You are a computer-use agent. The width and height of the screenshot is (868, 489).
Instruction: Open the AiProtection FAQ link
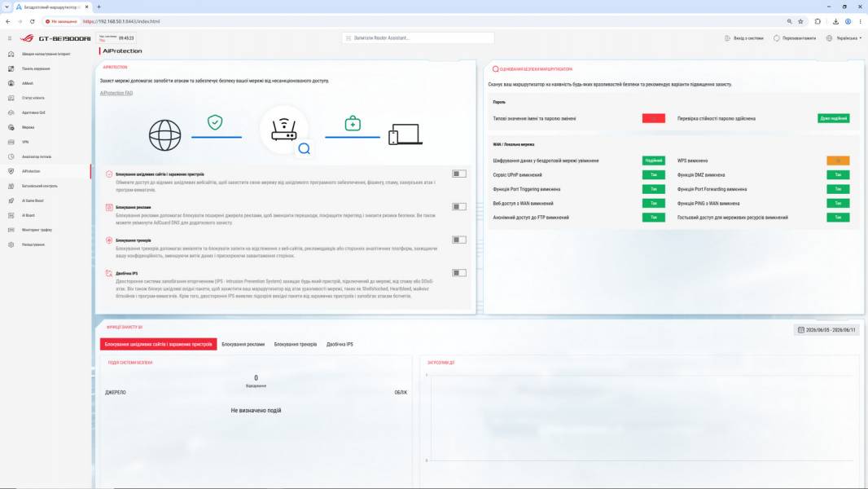116,93
